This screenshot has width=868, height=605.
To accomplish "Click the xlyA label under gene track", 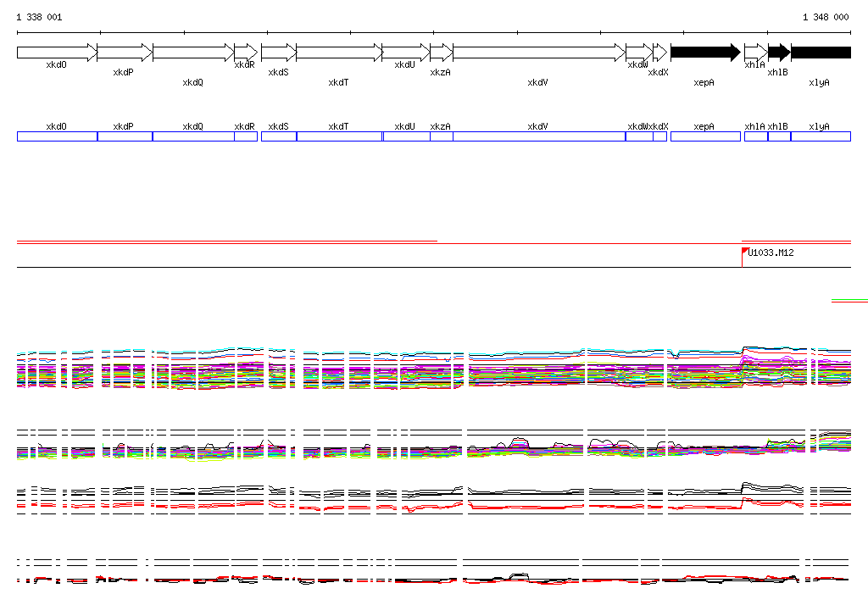I will [x=819, y=82].
